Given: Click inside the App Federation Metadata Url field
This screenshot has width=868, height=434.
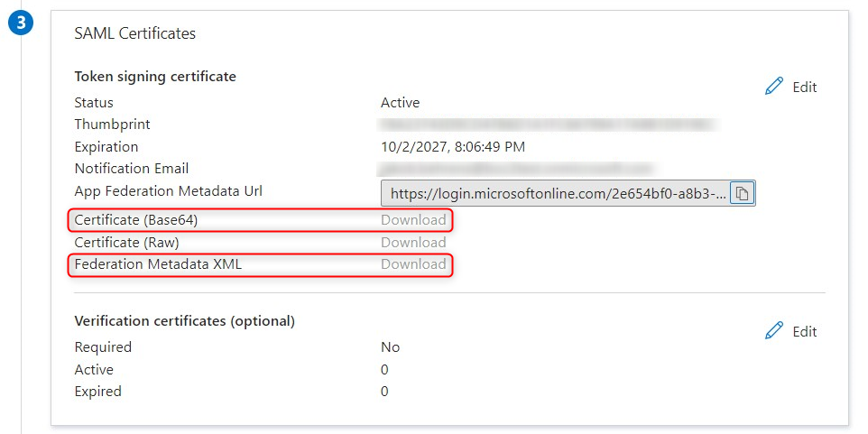Looking at the screenshot, I should tap(556, 193).
